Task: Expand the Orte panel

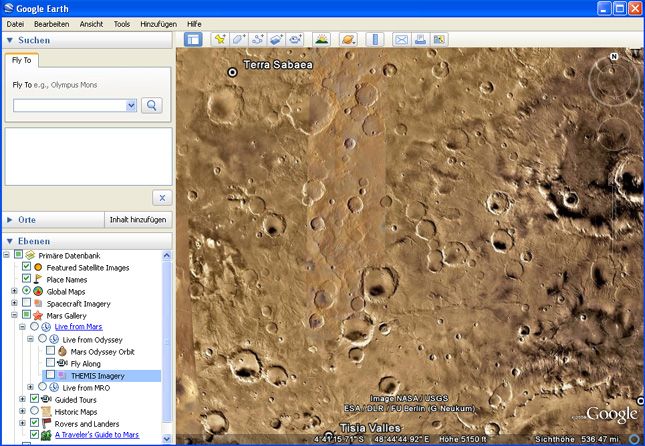Action: coord(9,220)
